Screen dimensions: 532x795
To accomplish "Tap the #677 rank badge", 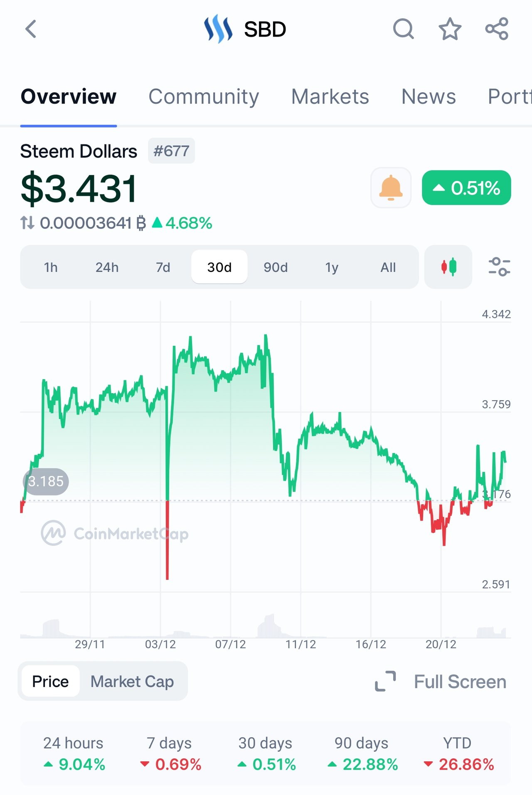I will tap(171, 151).
